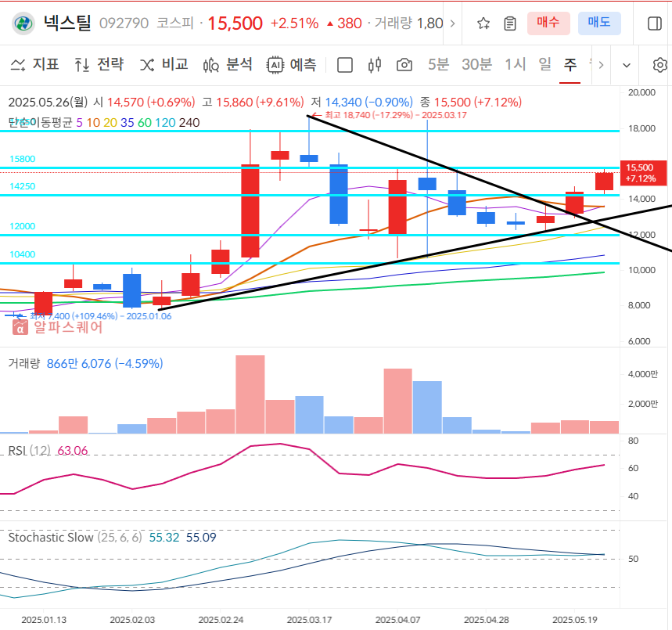Expand stock quote details chevron

coord(453,23)
